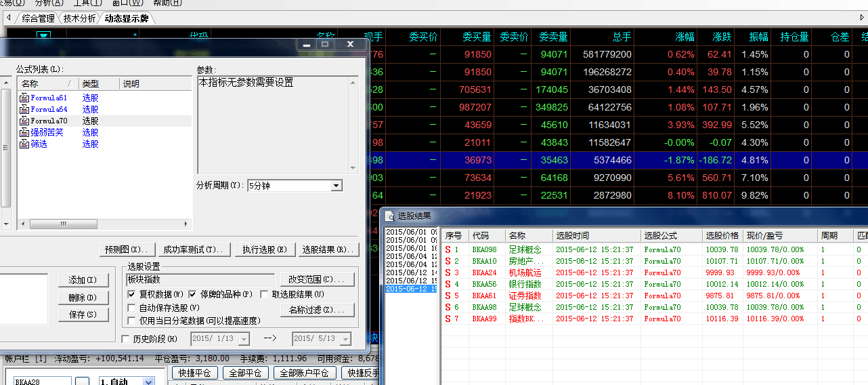Sort results by 选股价格 column header

(722, 235)
